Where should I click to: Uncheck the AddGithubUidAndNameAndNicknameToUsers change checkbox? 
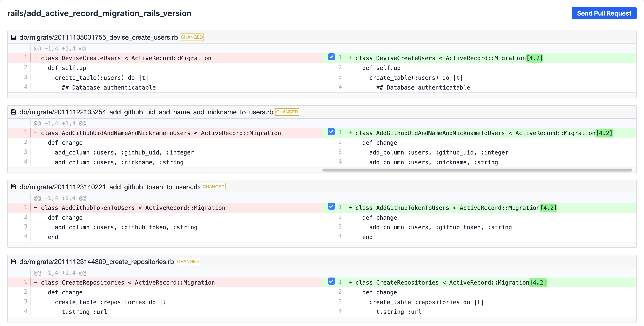click(331, 132)
